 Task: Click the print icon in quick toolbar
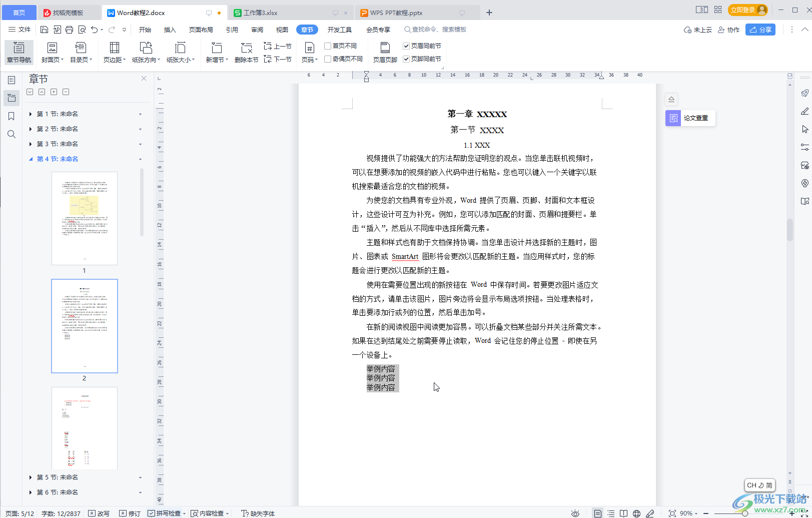point(70,30)
